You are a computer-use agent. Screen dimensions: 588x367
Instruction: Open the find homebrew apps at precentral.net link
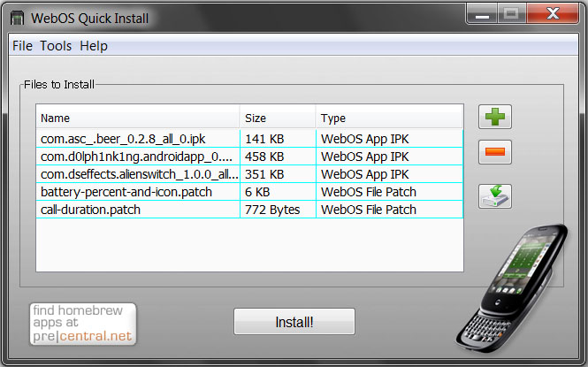[x=83, y=324]
